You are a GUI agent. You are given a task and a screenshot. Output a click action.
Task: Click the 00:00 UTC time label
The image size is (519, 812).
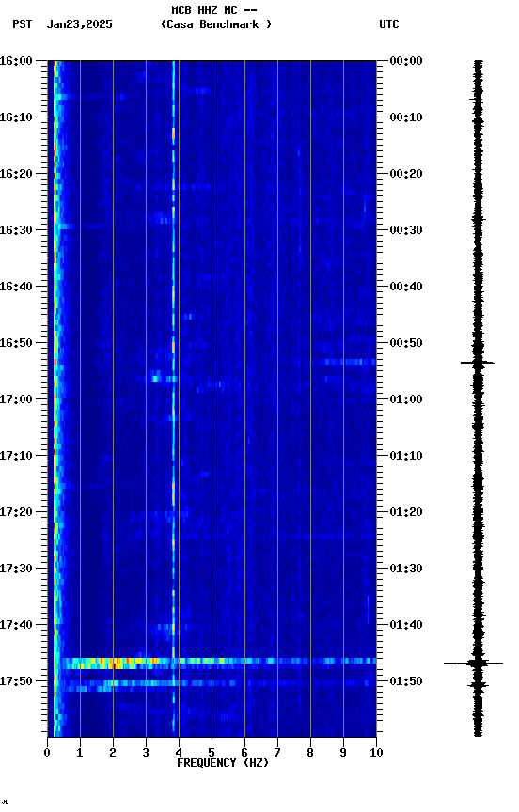(x=406, y=61)
